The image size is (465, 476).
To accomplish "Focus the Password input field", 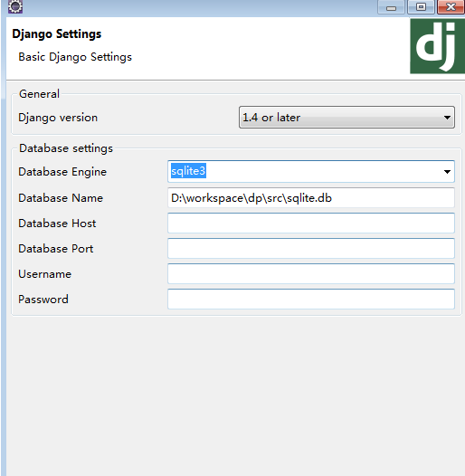I will (x=311, y=300).
